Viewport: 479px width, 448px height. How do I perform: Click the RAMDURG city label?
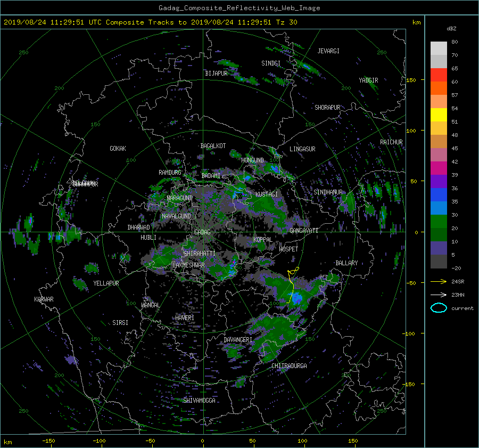pos(170,173)
